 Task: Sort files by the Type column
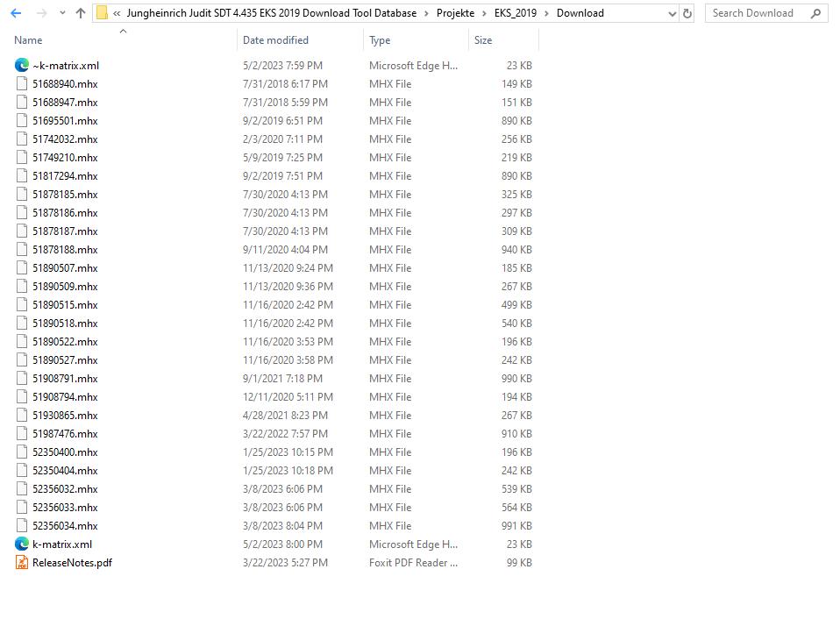pyautogui.click(x=380, y=40)
